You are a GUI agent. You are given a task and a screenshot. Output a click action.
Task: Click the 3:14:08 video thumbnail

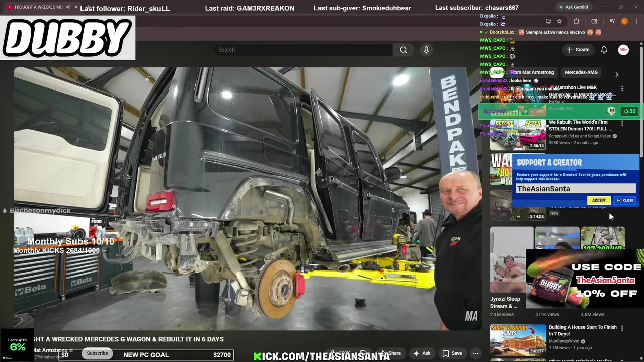(x=518, y=205)
